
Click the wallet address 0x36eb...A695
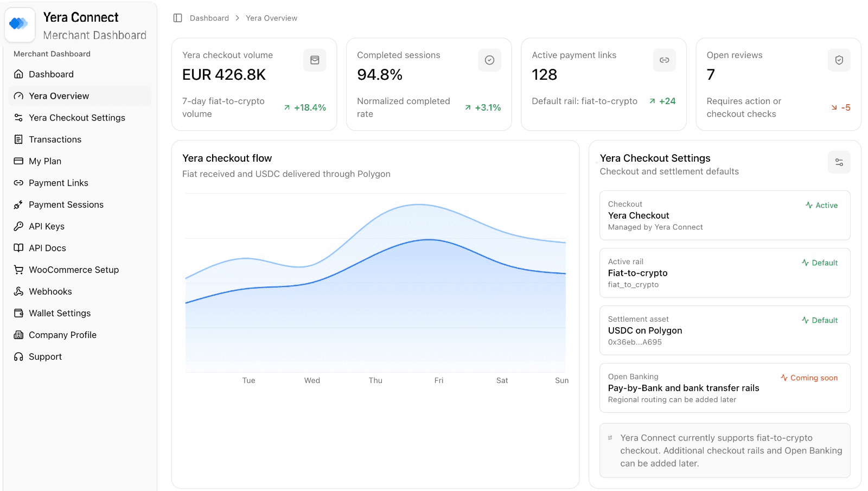(x=635, y=342)
